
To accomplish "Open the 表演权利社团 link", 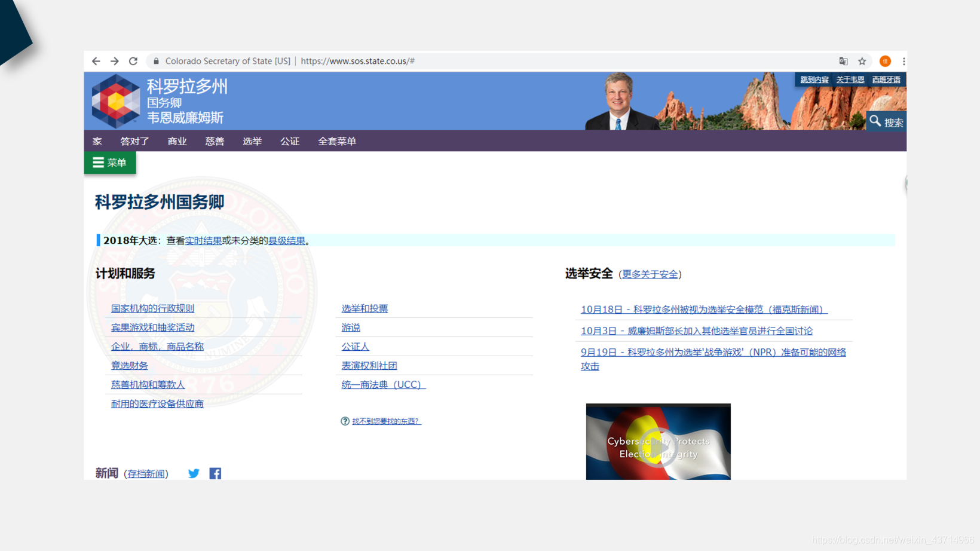I will click(369, 366).
